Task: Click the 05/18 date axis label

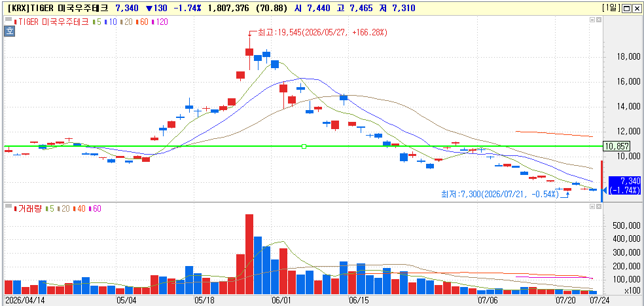Action: coord(204,301)
